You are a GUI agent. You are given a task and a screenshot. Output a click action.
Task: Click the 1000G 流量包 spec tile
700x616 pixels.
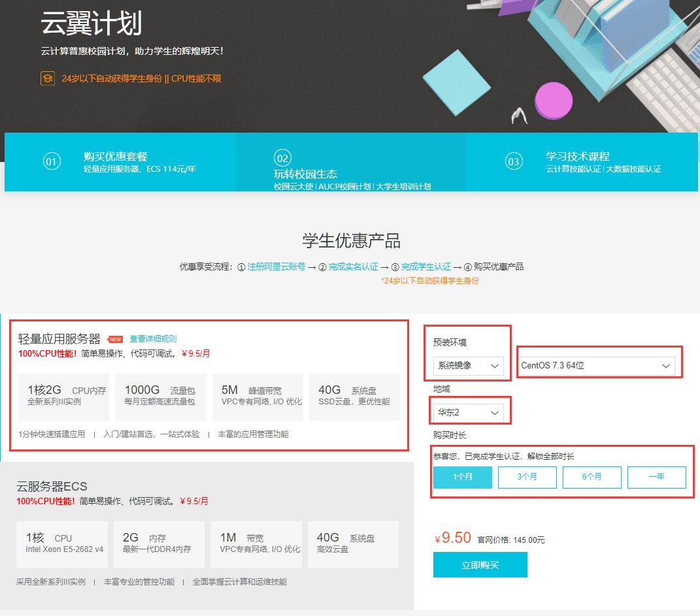click(160, 397)
